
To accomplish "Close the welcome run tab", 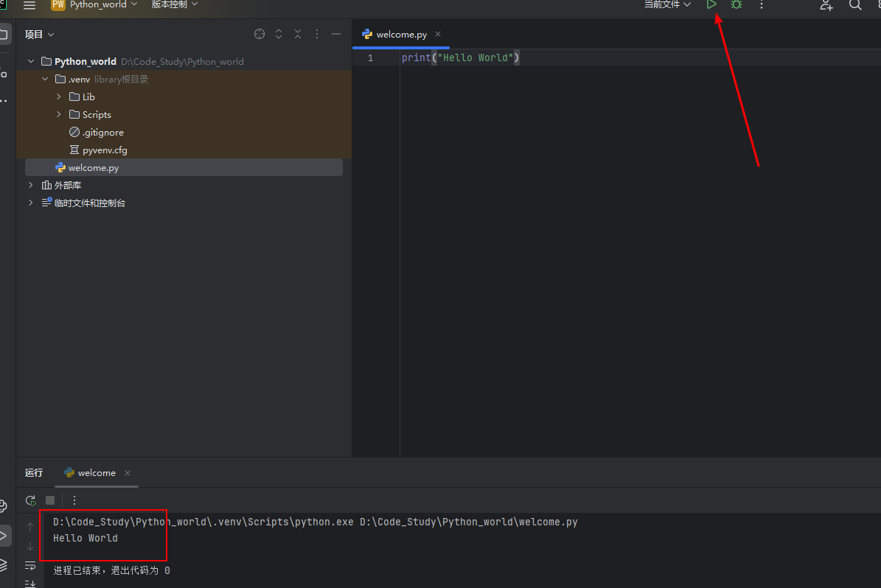I will click(x=128, y=473).
